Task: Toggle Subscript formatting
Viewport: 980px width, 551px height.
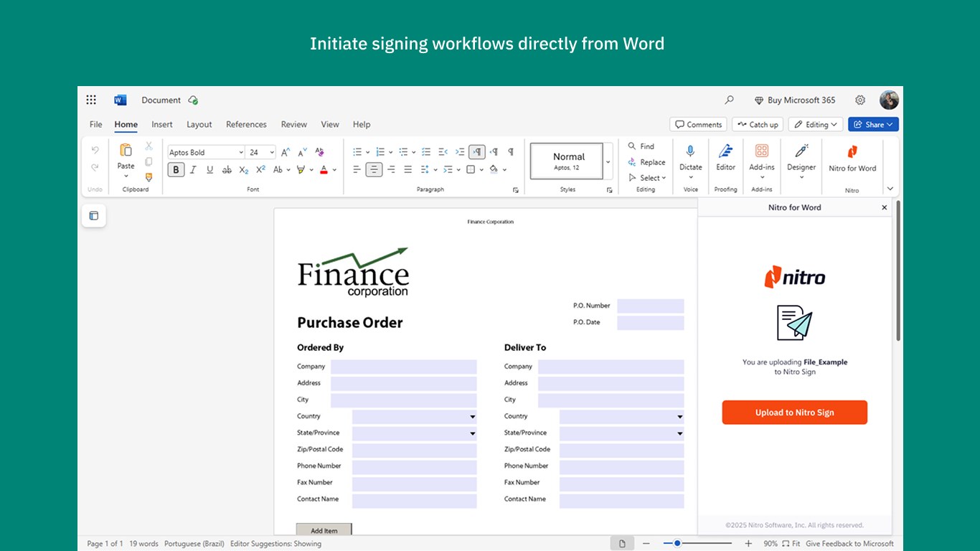Action: 244,169
